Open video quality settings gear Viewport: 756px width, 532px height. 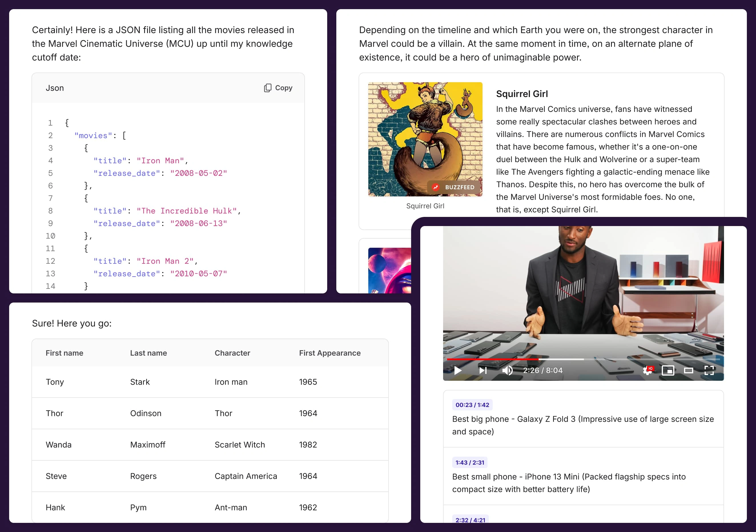[647, 371]
